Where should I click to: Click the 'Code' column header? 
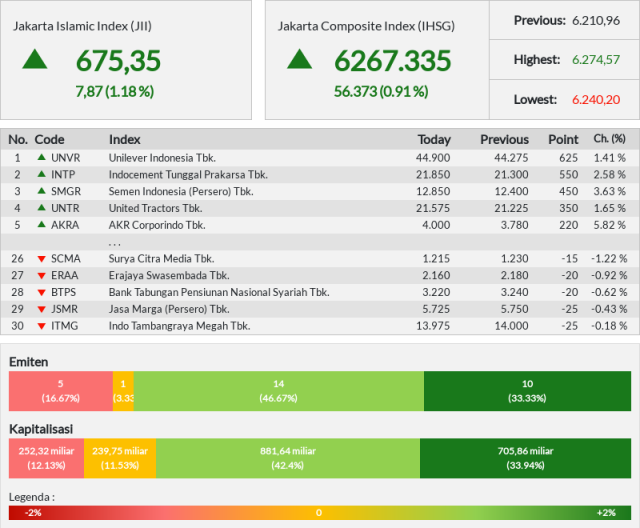[49, 140]
